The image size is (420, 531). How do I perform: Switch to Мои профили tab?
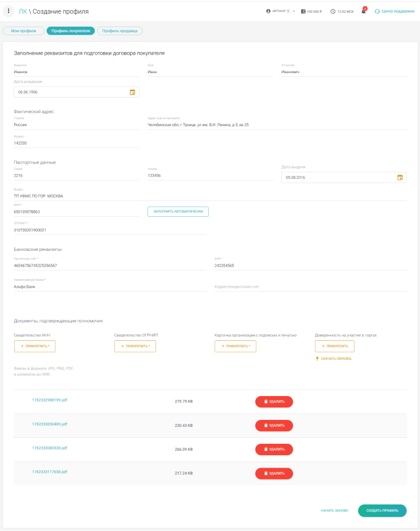(23, 31)
